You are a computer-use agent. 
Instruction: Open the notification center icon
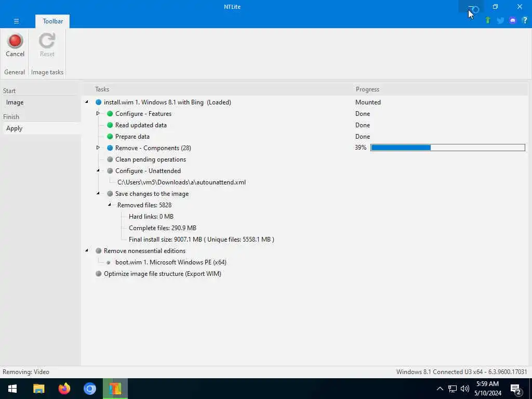point(515,389)
